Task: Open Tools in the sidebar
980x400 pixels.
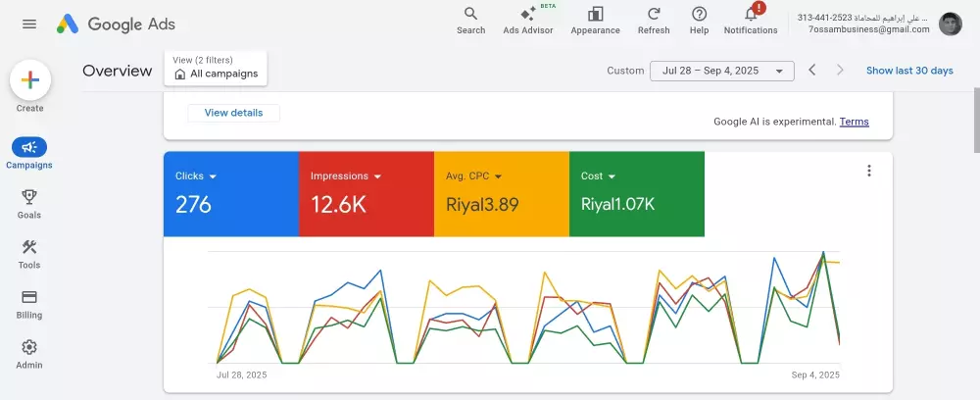Action: pyautogui.click(x=29, y=254)
